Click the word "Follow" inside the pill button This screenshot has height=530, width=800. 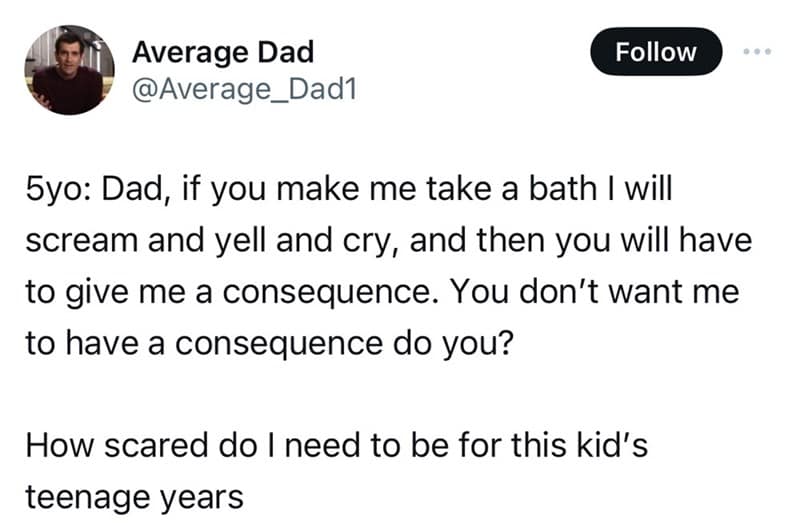click(656, 51)
